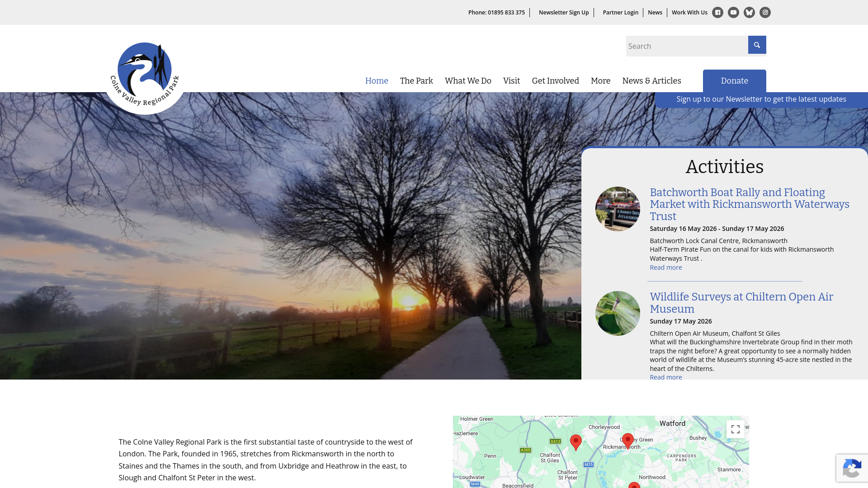Read more about Batchworth Boat Rally
868x488 pixels.
click(665, 267)
